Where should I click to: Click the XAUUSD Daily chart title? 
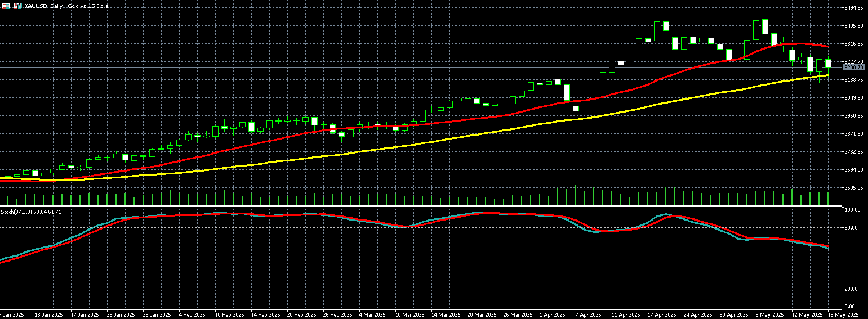[x=68, y=6]
